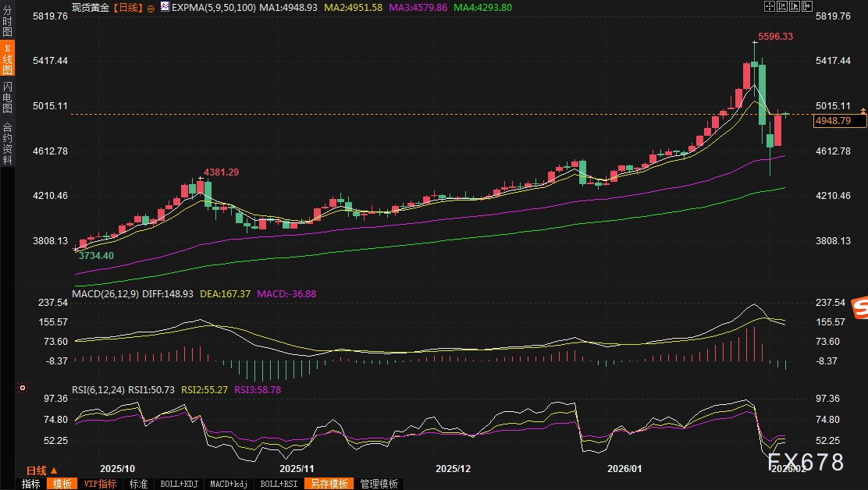The image size is (868, 490).
Task: Toggle the 指标 indicator mode button
Action: click(x=31, y=484)
